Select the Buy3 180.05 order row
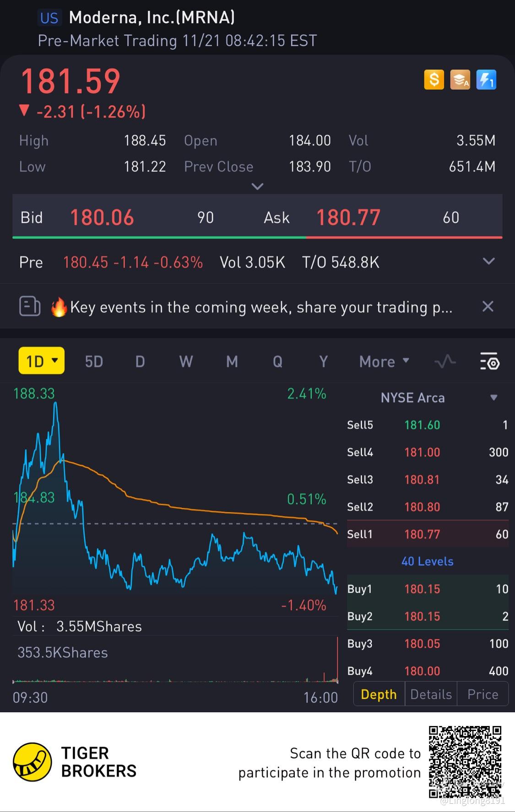515x812 pixels. tap(428, 644)
